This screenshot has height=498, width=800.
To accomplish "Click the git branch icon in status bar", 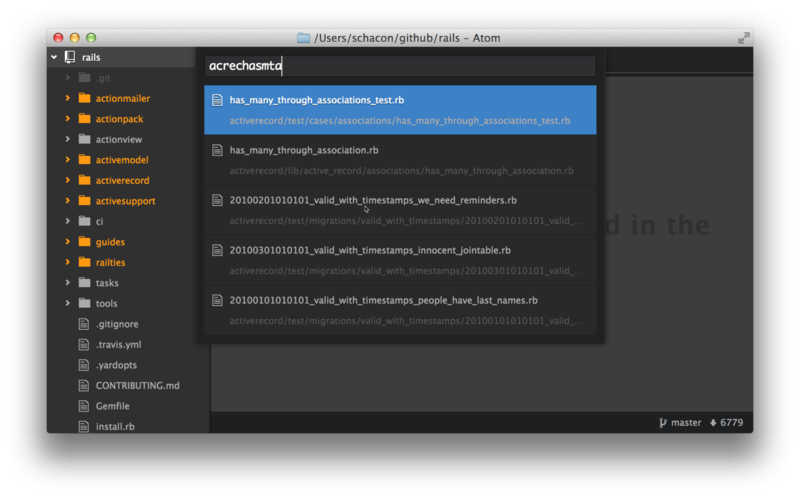I will click(x=662, y=423).
